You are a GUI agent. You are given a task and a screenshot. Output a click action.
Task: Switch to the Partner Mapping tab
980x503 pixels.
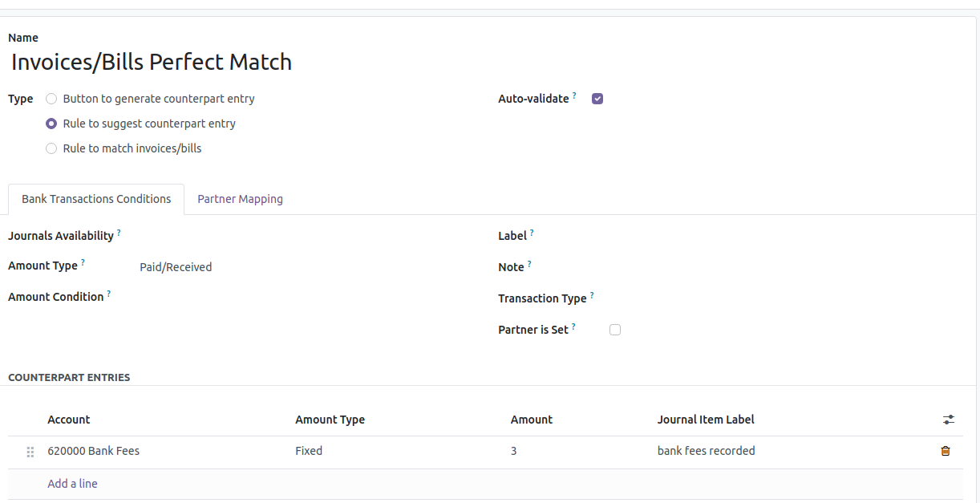[x=240, y=199]
